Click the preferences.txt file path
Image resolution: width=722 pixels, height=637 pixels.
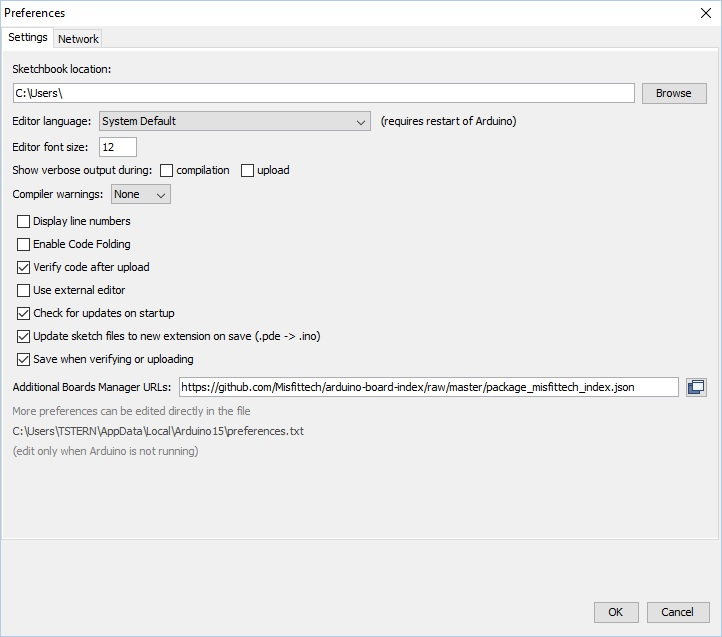(158, 431)
